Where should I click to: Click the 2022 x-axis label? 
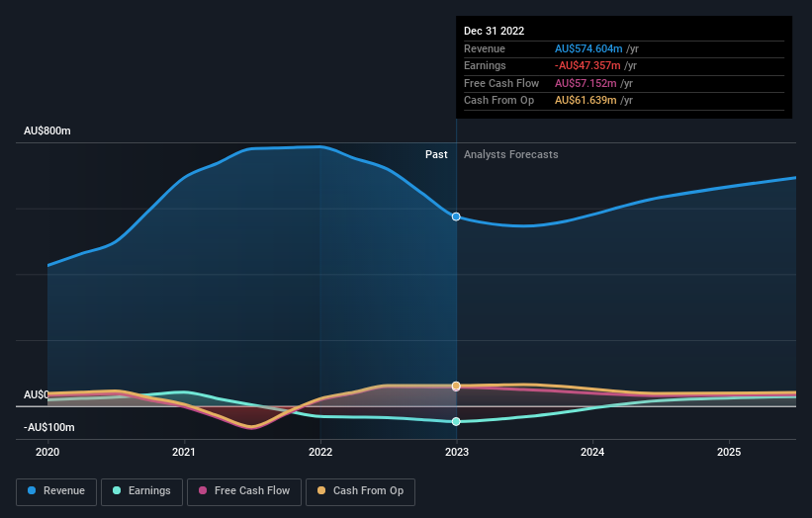[x=320, y=453]
